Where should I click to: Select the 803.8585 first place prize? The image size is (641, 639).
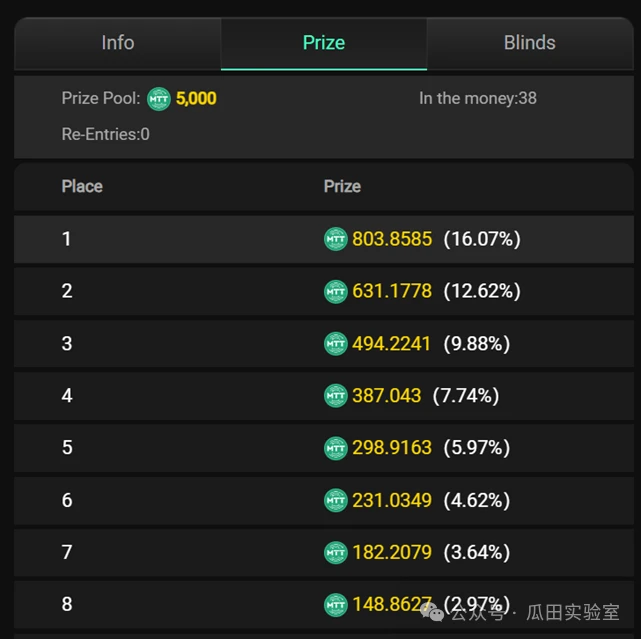click(392, 239)
